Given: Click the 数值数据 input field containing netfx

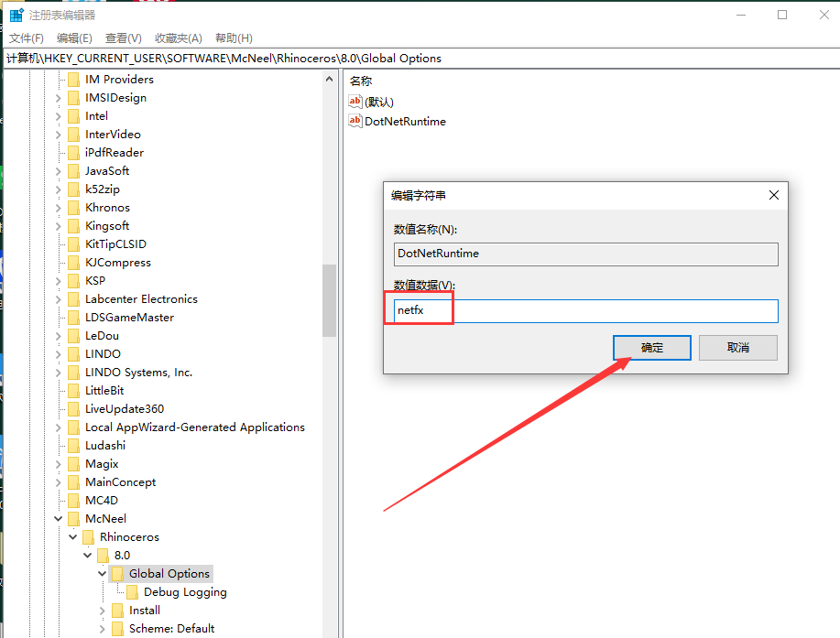Looking at the screenshot, I should coord(586,311).
